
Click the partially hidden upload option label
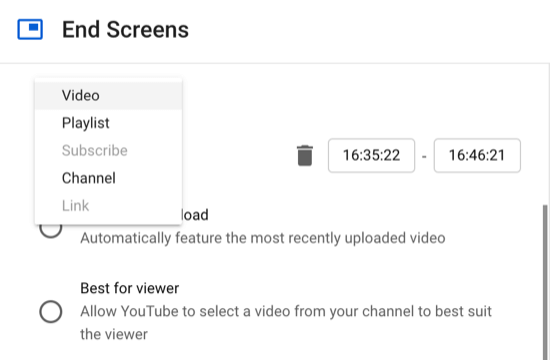tap(195, 215)
